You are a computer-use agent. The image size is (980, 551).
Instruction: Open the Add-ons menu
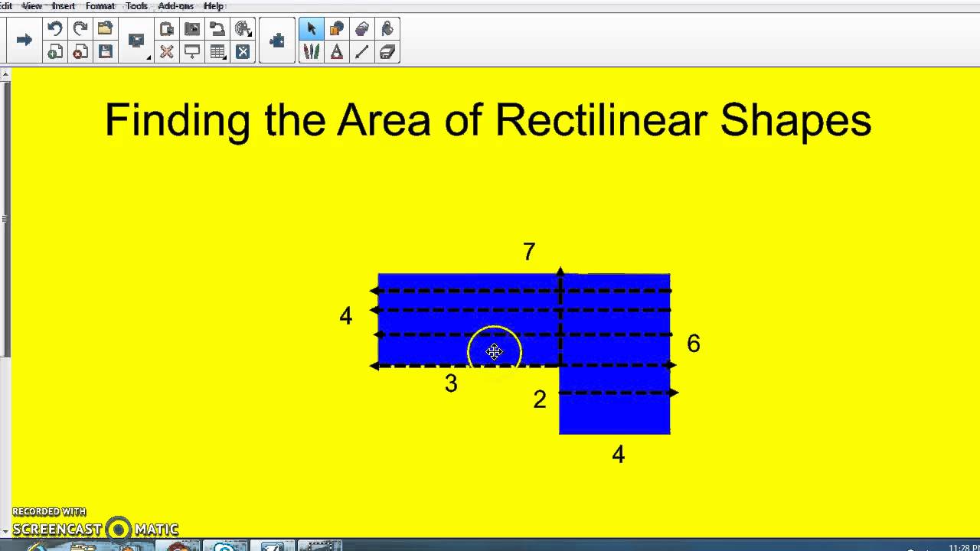[x=175, y=6]
